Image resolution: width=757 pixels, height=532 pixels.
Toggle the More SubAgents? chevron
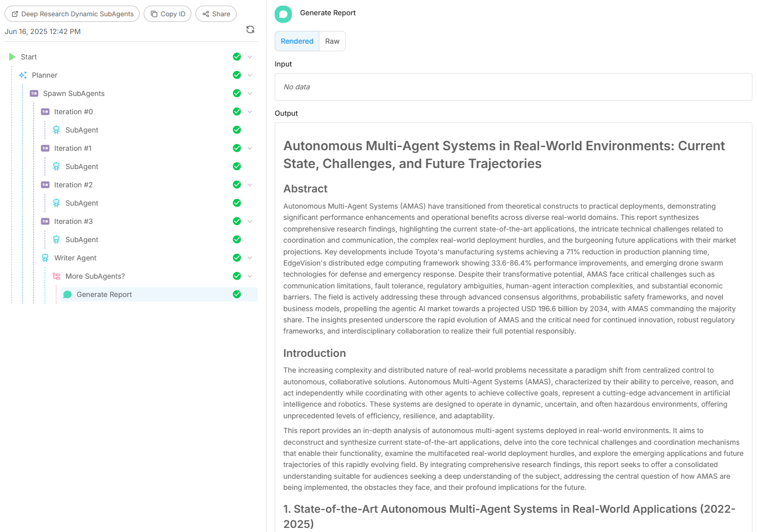[250, 276]
